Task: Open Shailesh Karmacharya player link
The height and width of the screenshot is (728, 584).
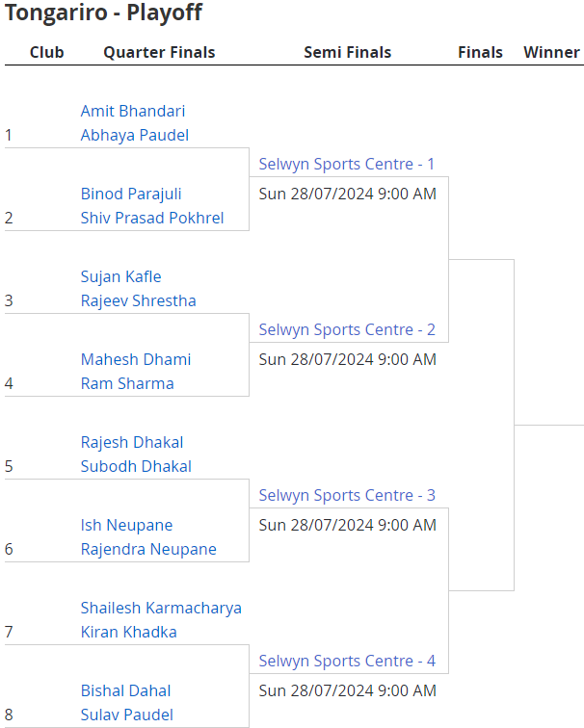Action: click(161, 609)
